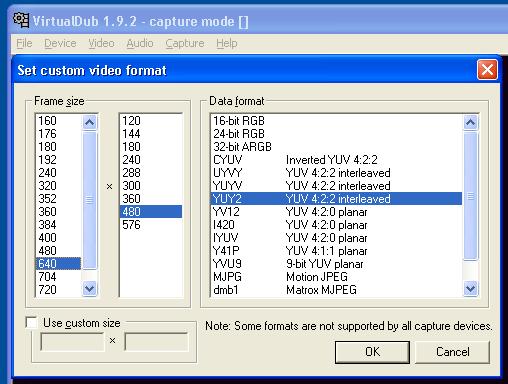The image size is (508, 384).
Task: Select width 160
Action: coord(58,121)
